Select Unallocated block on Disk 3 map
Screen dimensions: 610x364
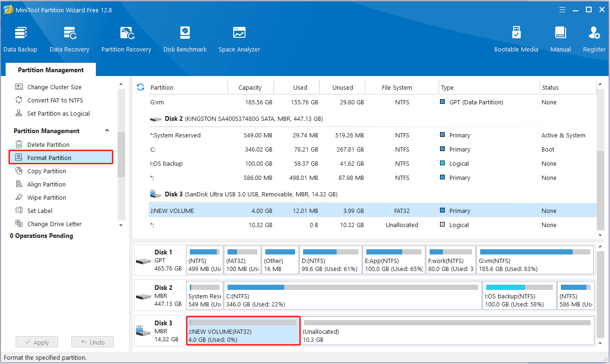coord(446,331)
